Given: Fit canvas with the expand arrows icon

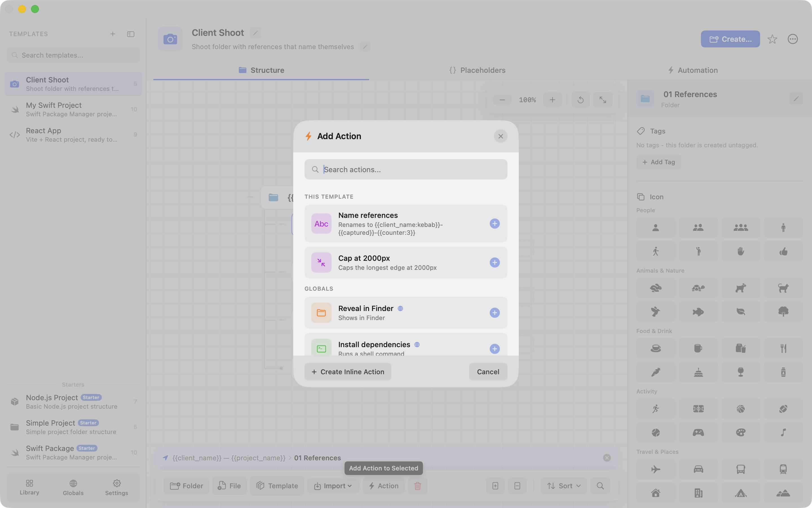Looking at the screenshot, I should (603, 100).
